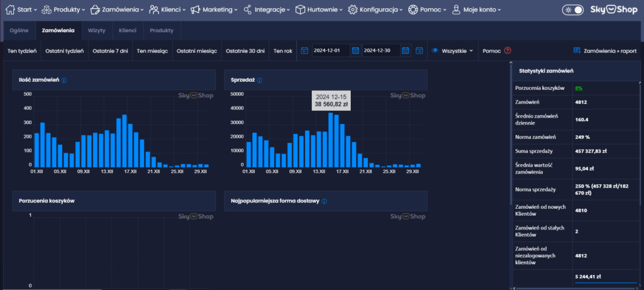Click the Start home icon
The width and height of the screenshot is (644, 290).
coord(11,10)
